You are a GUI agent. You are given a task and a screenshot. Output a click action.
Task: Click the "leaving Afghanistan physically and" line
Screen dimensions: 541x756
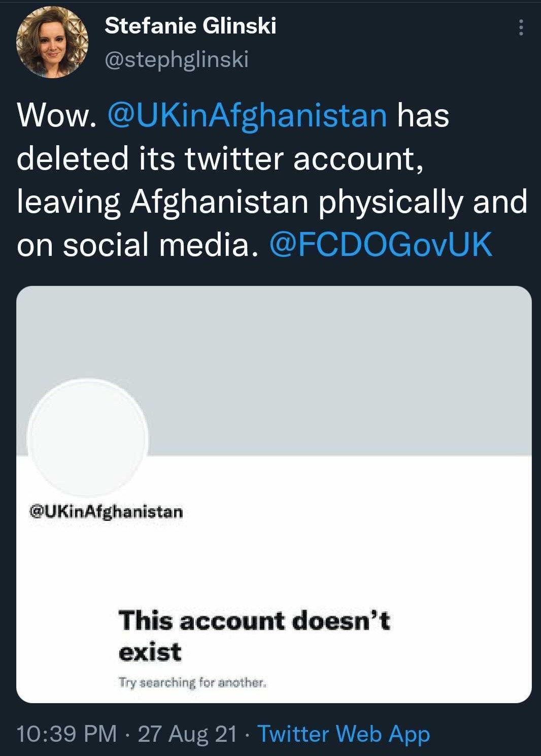click(272, 202)
